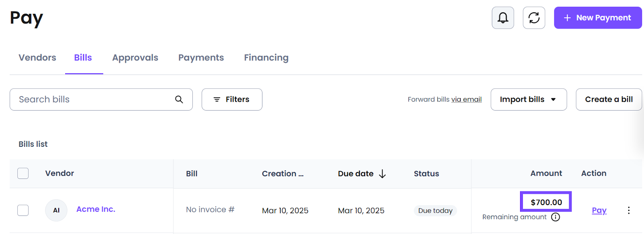Select the Financing tab

pos(266,57)
